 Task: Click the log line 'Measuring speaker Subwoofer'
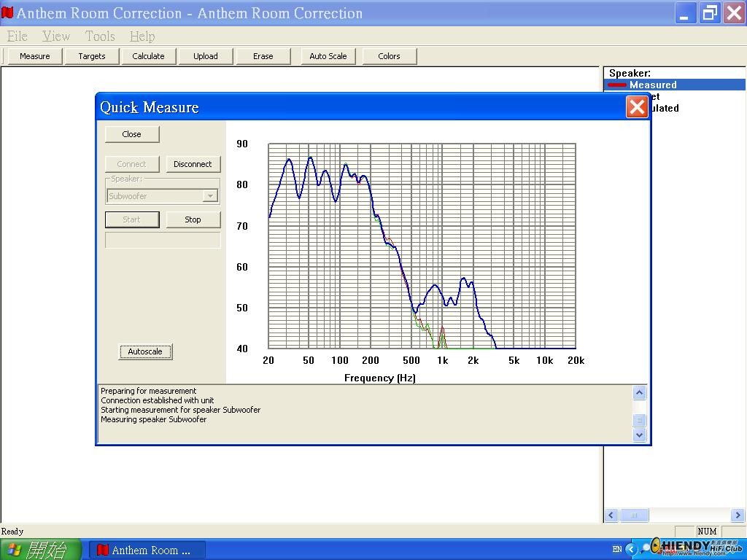pyautogui.click(x=153, y=419)
